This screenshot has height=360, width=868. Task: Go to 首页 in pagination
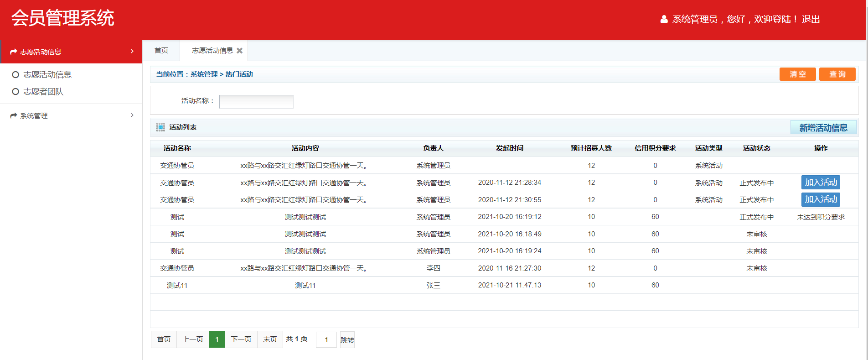point(164,339)
